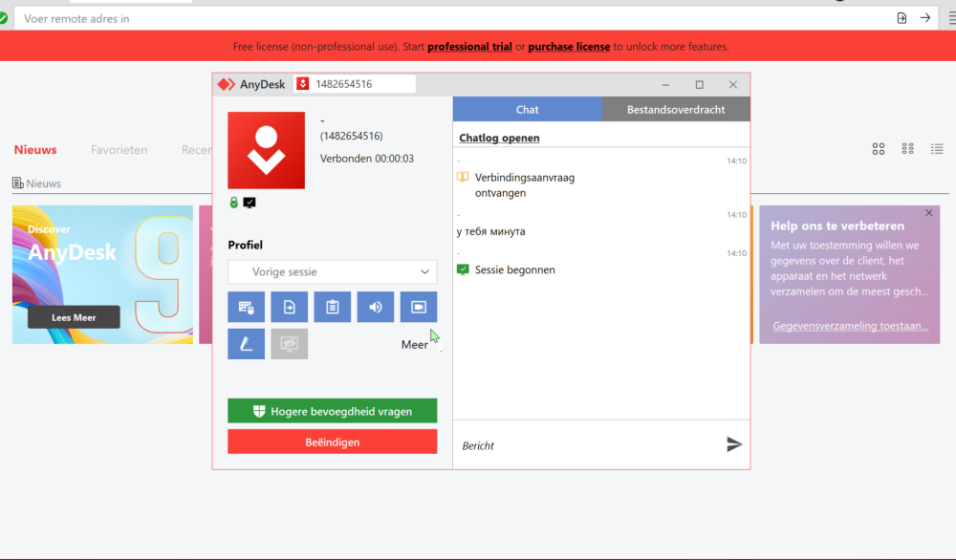
Task: Switch to list view icon
Action: [937, 149]
